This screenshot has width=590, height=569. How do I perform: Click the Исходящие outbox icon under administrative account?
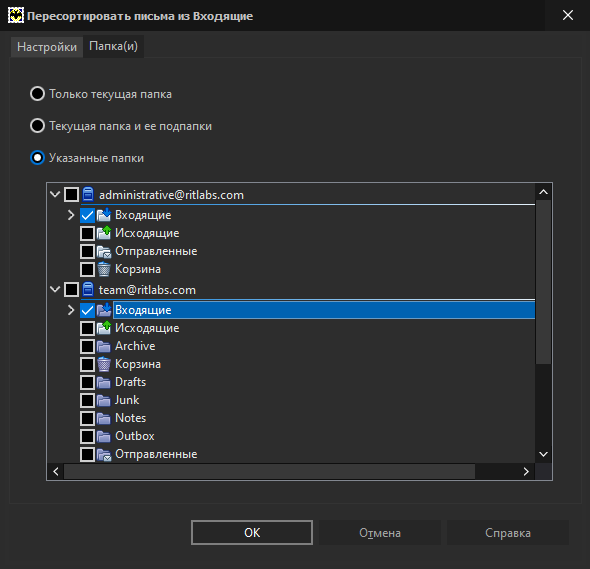point(104,233)
